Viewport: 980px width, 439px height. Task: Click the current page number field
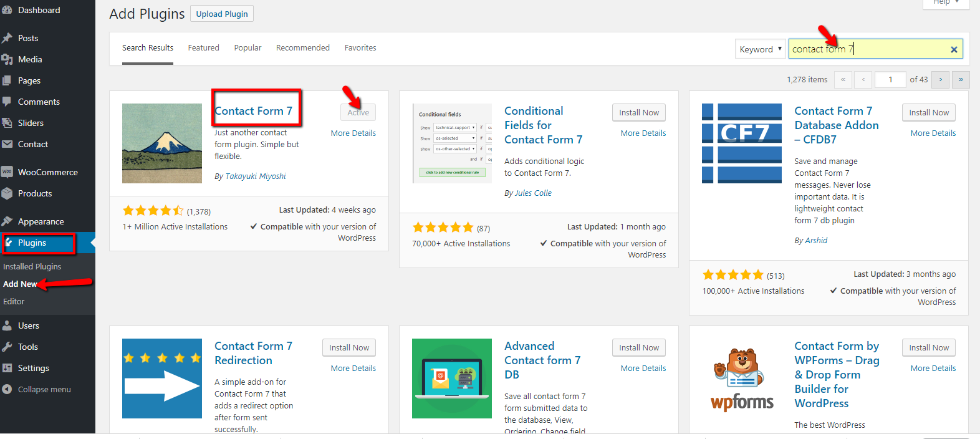tap(890, 79)
